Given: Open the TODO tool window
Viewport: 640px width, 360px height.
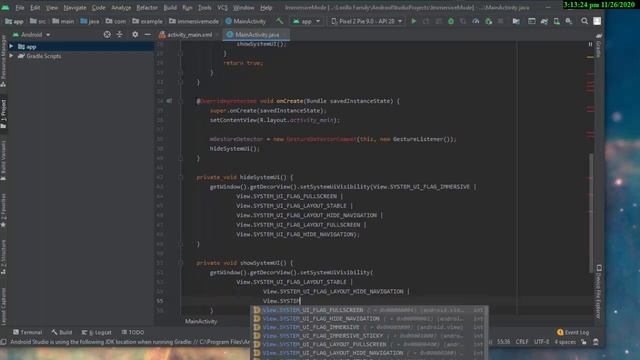Looking at the screenshot, I should click(133, 332).
